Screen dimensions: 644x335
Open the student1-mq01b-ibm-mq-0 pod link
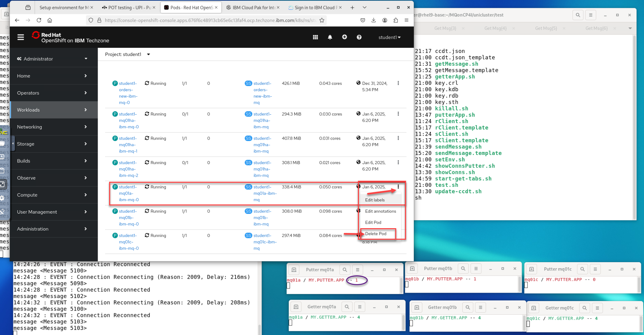tap(128, 217)
